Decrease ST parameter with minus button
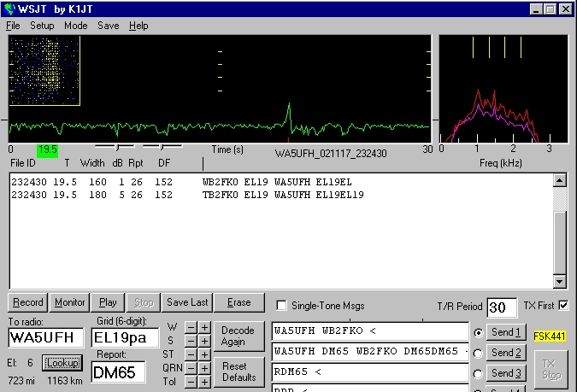The image size is (577, 392). tap(191, 355)
